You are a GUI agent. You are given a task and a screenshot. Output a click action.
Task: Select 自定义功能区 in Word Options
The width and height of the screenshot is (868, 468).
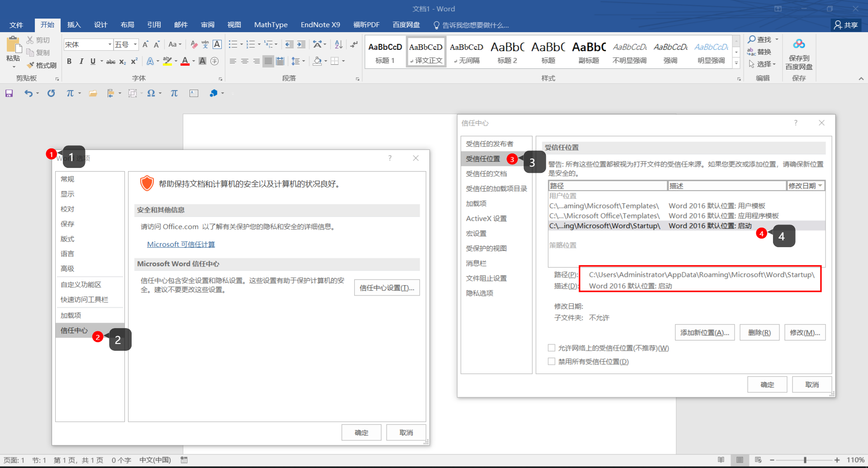(x=81, y=285)
